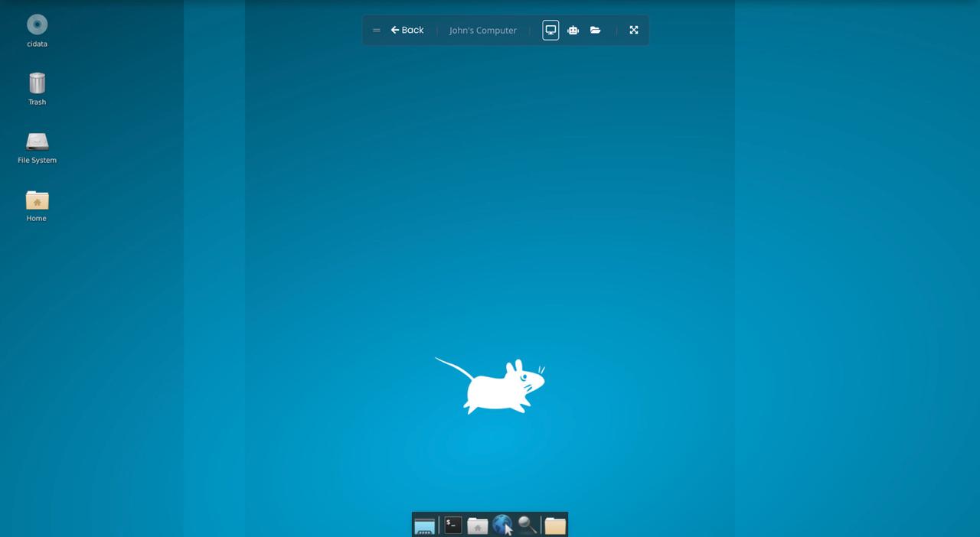Toggle fullscreen with the expand arrows icon
The image size is (980, 537).
[634, 30]
